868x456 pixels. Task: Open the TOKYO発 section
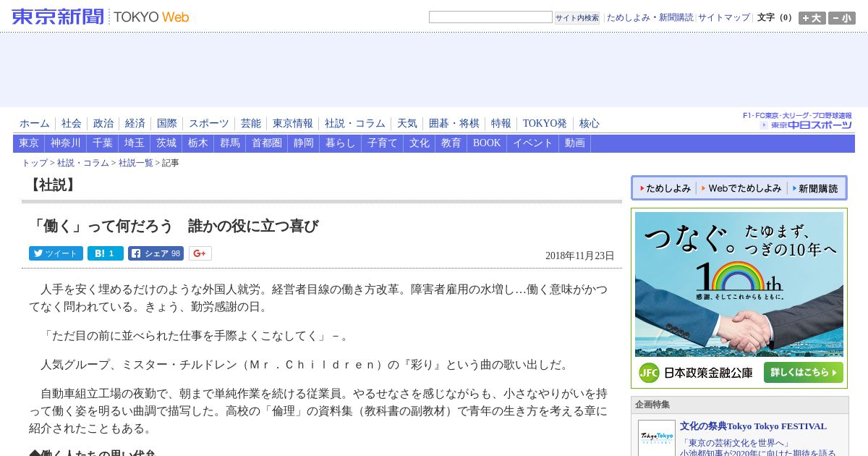pyautogui.click(x=545, y=124)
